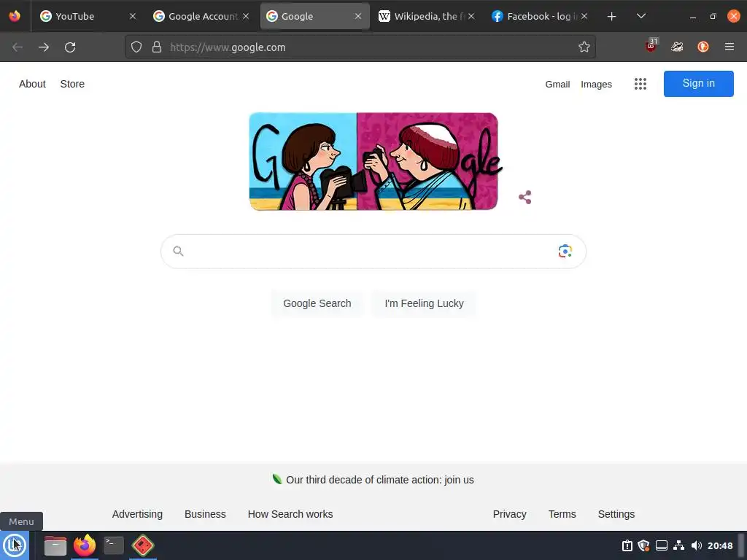Close the Wikipedia tab

pos(471,16)
